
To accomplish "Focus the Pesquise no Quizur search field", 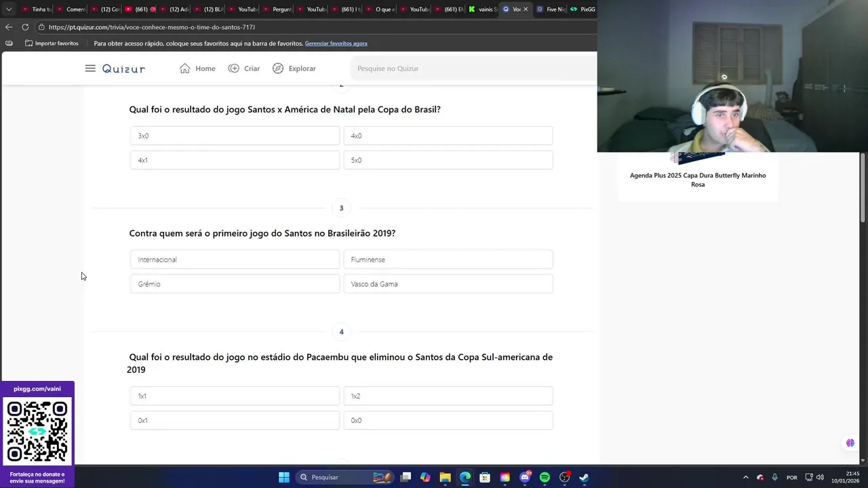I will click(x=473, y=68).
